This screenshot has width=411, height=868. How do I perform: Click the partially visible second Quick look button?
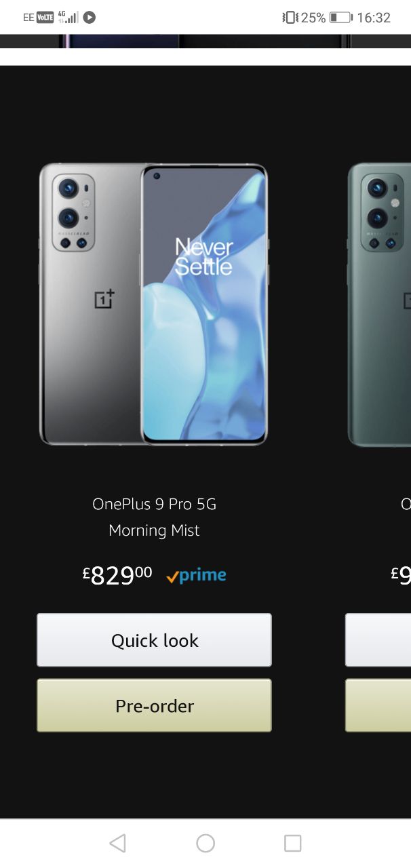pos(378,640)
